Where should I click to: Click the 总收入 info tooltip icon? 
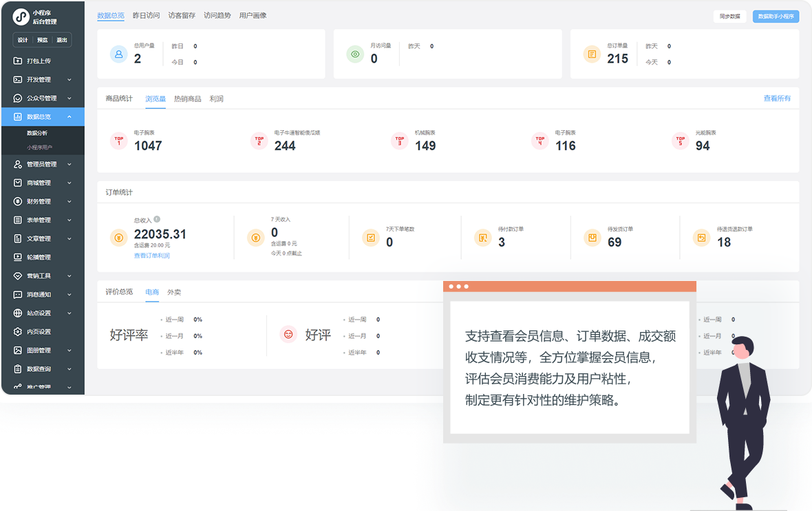[x=158, y=219]
